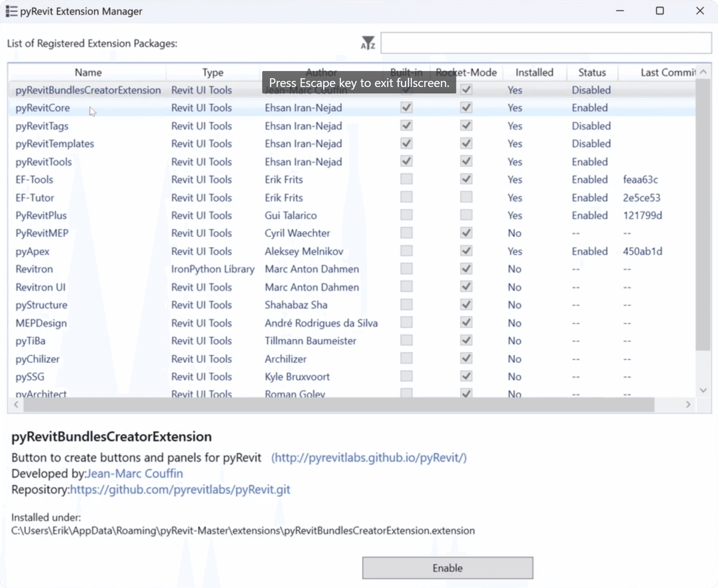The image size is (718, 588).
Task: Click the IronPython Library type cell
Action: click(213, 269)
